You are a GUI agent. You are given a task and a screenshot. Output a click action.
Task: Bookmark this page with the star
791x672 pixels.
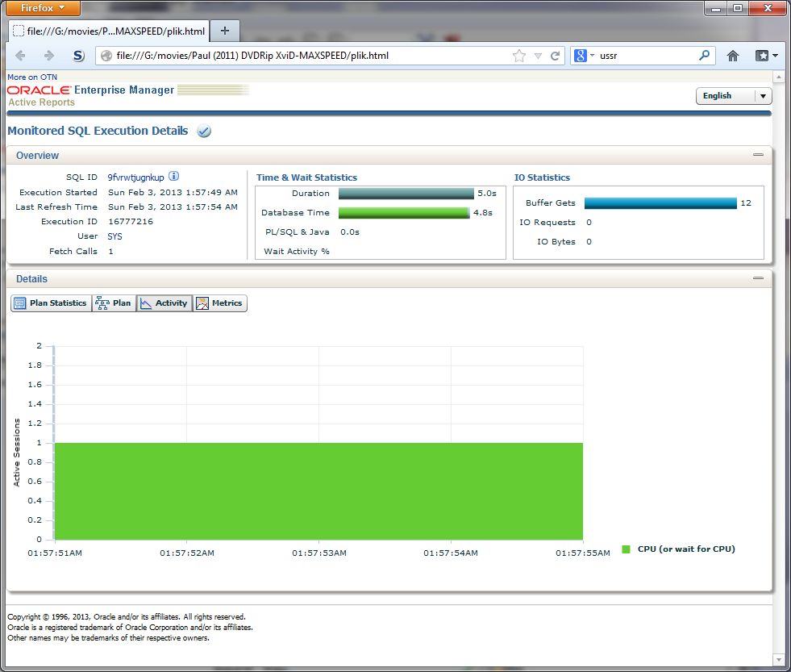pyautogui.click(x=519, y=56)
